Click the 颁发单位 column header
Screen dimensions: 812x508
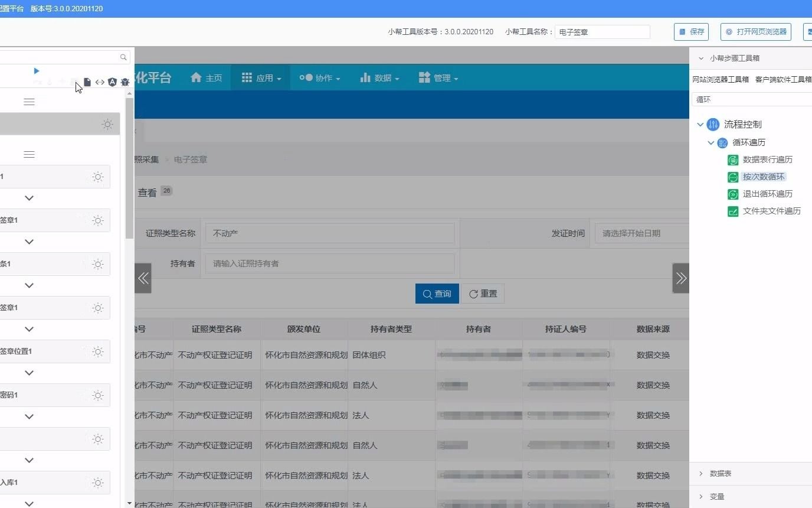pos(304,329)
